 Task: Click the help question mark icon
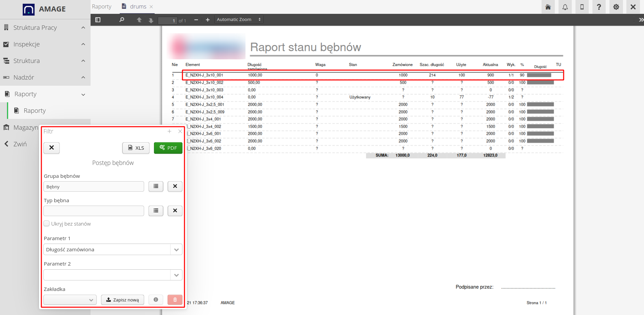[599, 7]
